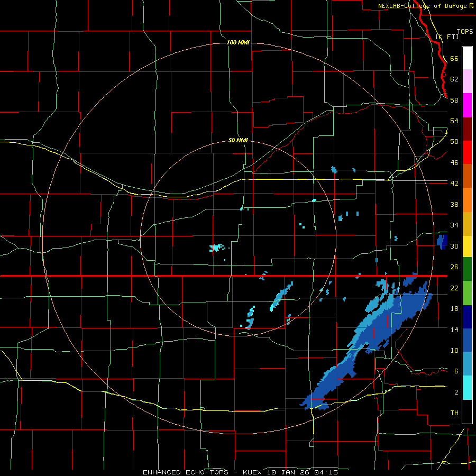Click the '[K FT]' units label

(x=447, y=36)
